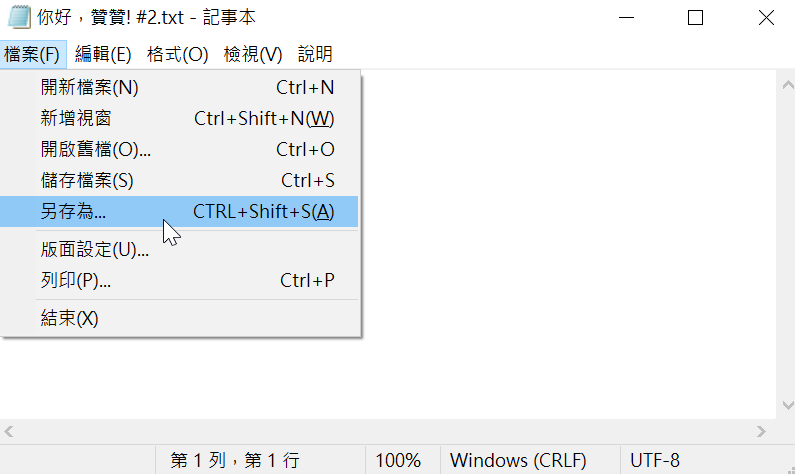This screenshot has height=474, width=795.
Task: Click the vertical scrollbar up arrow
Action: (787, 85)
